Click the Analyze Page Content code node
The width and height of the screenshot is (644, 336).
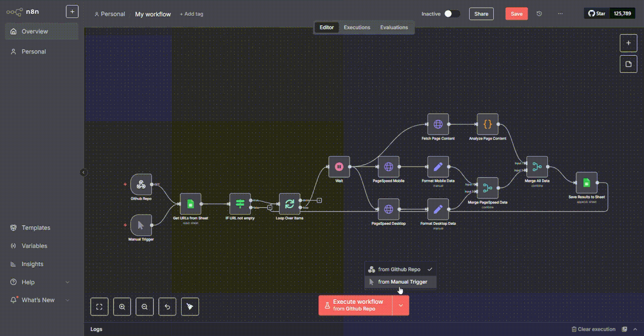[x=488, y=124]
